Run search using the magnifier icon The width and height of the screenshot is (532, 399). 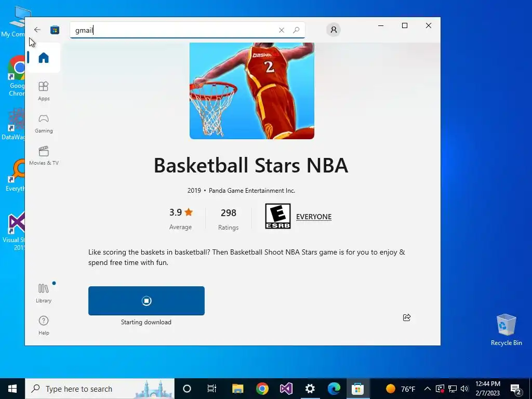click(x=296, y=30)
